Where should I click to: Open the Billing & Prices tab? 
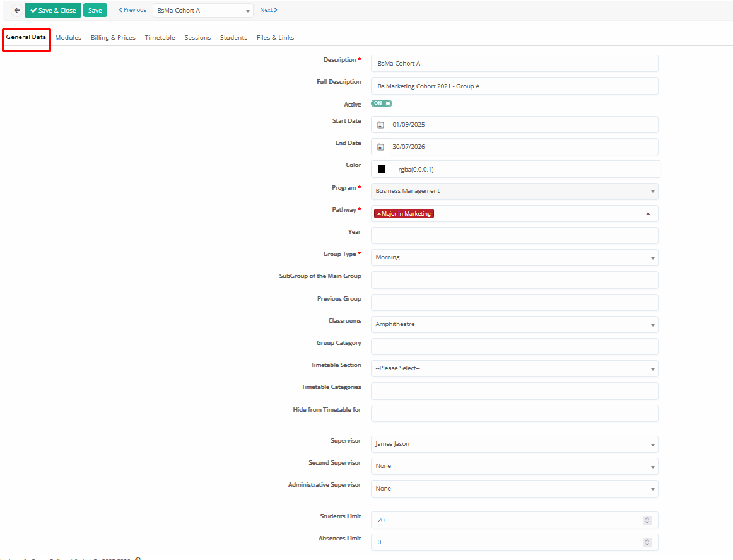click(113, 38)
